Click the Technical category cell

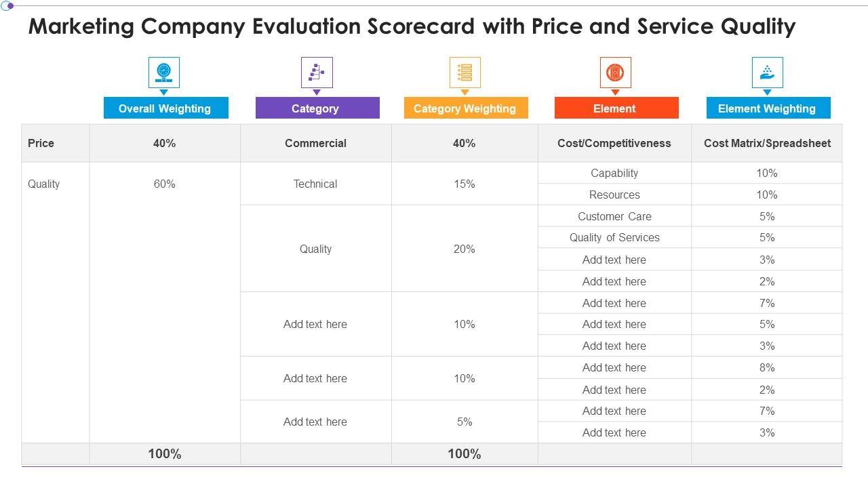click(315, 184)
